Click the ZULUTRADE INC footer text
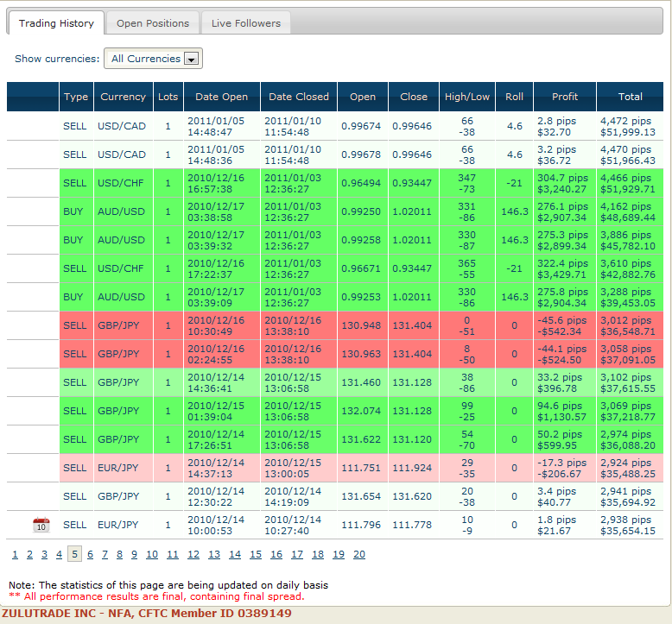 pyautogui.click(x=147, y=614)
